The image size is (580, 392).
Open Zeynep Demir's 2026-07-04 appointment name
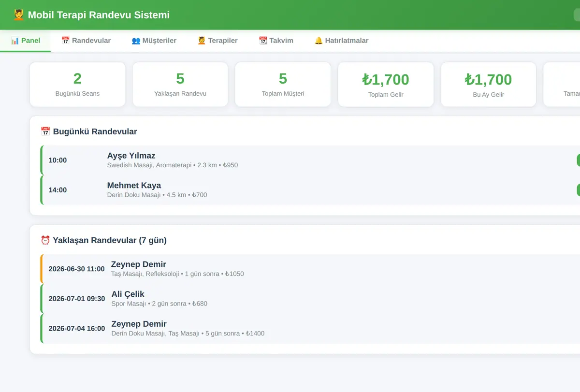[139, 324]
